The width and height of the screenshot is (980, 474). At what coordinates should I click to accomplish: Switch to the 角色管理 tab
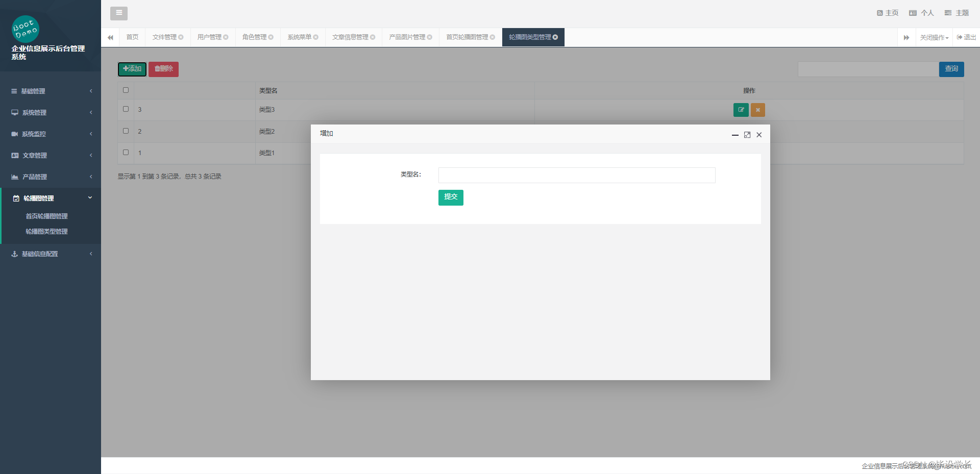click(254, 37)
